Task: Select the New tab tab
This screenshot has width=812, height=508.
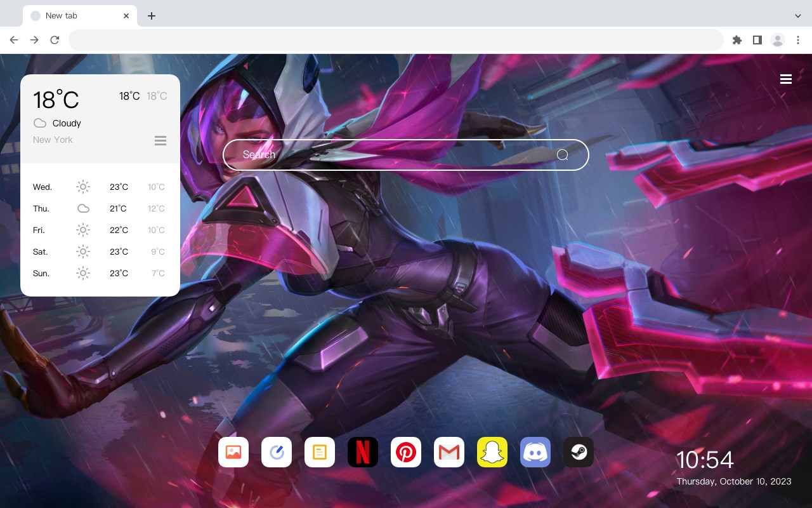Action: pos(80,16)
